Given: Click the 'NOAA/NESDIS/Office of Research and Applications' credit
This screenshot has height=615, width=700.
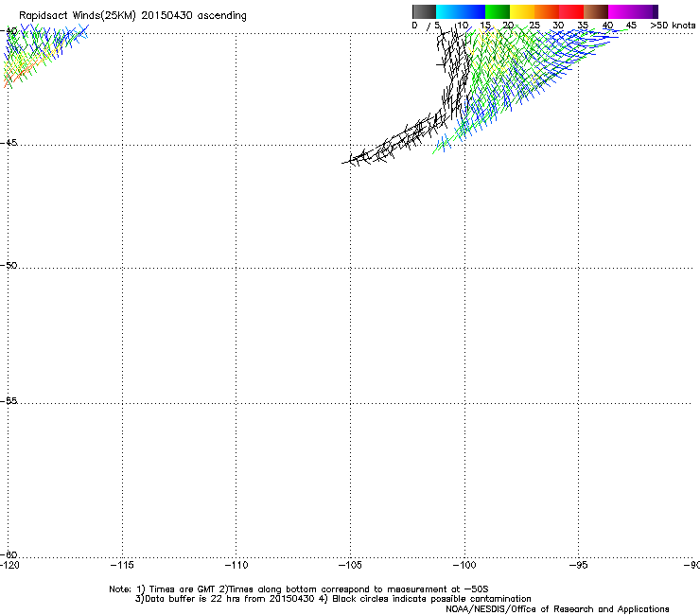Looking at the screenshot, I should (x=557, y=609).
